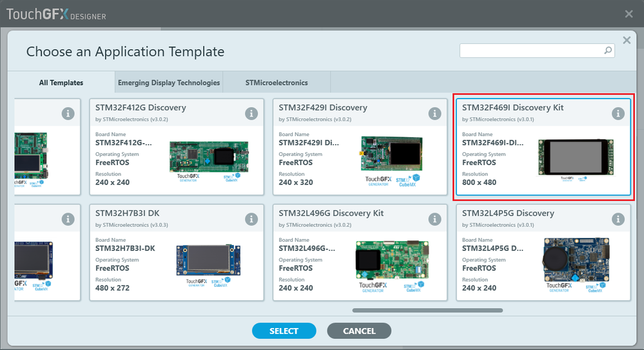
Task: Open info for STM32L4P5G Discovery template
Action: click(x=618, y=219)
